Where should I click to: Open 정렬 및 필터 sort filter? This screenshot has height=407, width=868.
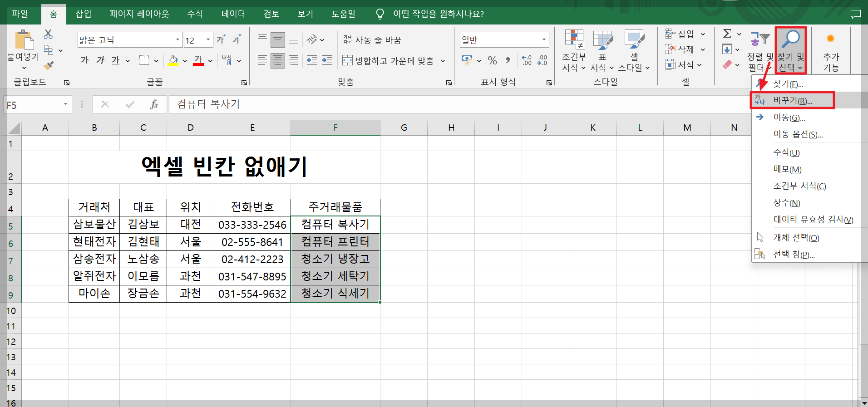760,50
